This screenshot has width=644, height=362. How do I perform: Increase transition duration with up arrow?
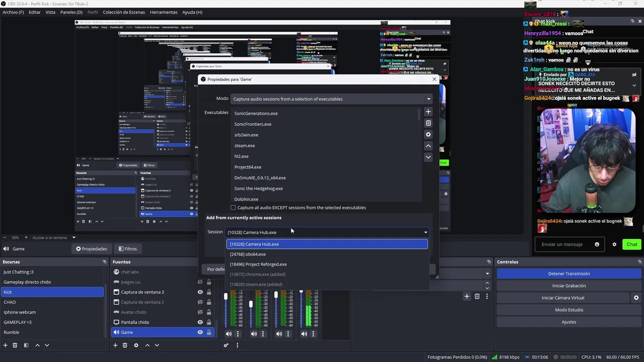coord(487,283)
